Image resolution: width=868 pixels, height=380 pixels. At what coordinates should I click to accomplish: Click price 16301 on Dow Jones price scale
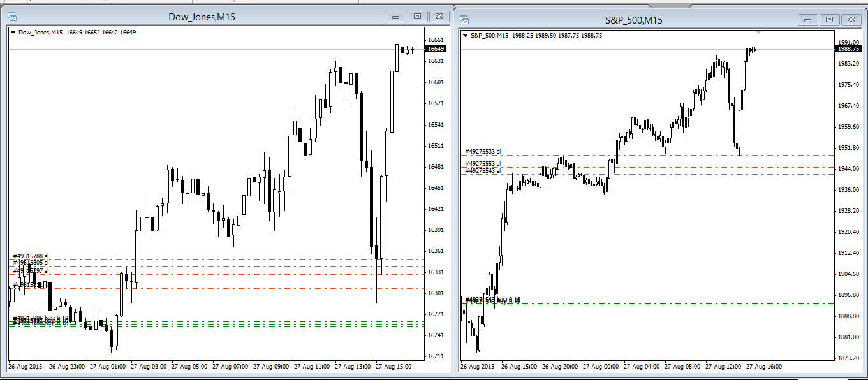point(436,293)
